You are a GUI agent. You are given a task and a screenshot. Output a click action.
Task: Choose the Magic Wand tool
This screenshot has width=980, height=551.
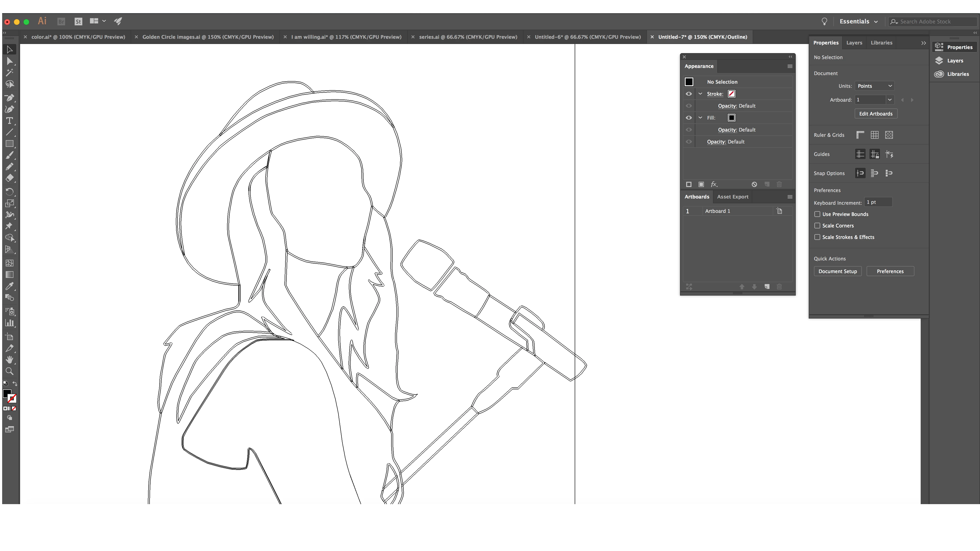click(10, 72)
